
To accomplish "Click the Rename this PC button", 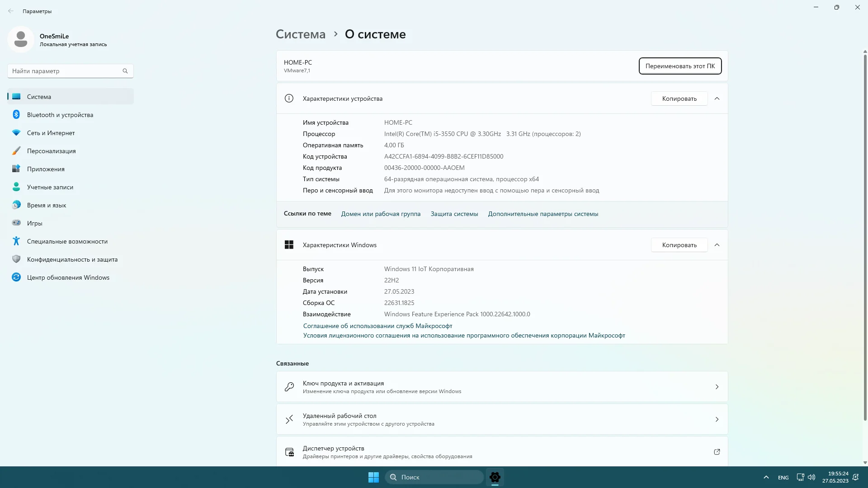I will click(x=680, y=66).
